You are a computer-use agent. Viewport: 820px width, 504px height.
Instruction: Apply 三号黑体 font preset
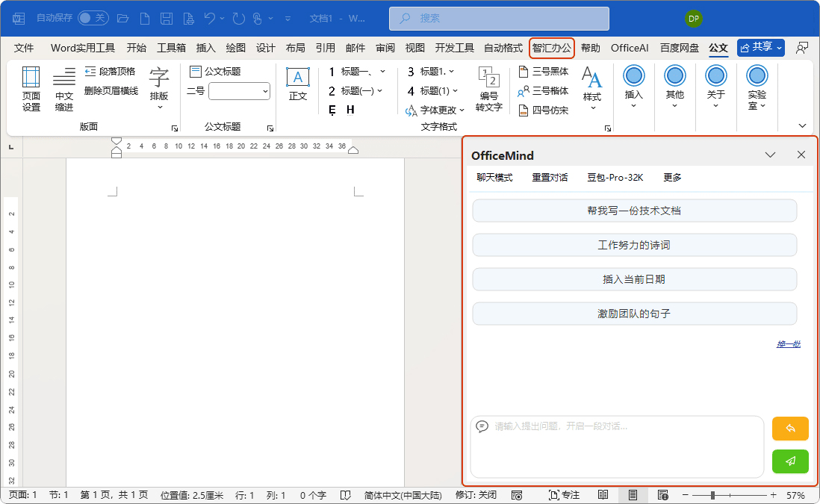click(x=544, y=72)
